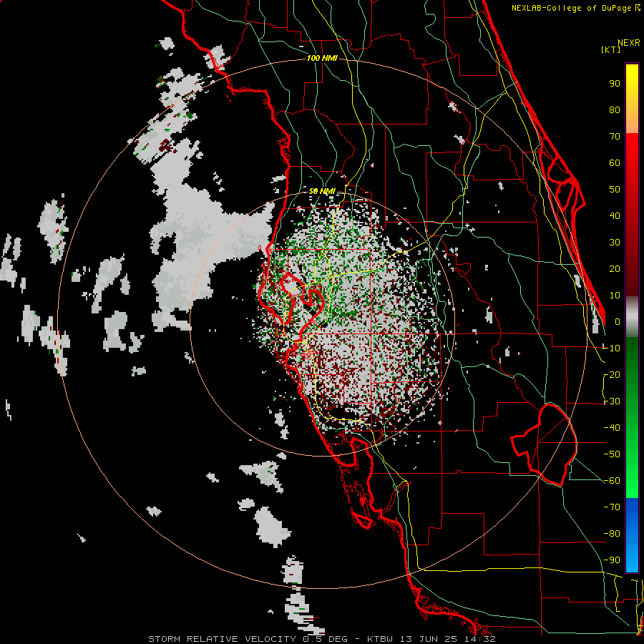The image size is (644, 644).
Task: Click the "-60" value on the velocity scale
Action: point(612,481)
